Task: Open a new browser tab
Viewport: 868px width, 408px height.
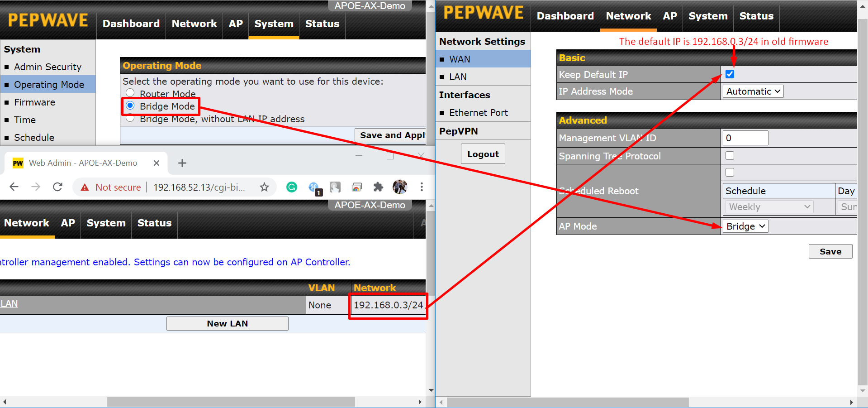Action: (182, 163)
